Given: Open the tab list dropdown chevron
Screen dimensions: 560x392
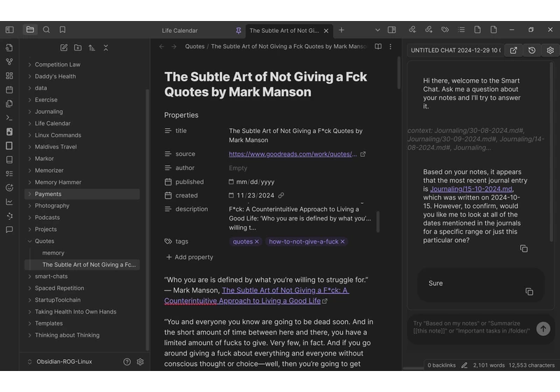Looking at the screenshot, I should [377, 30].
